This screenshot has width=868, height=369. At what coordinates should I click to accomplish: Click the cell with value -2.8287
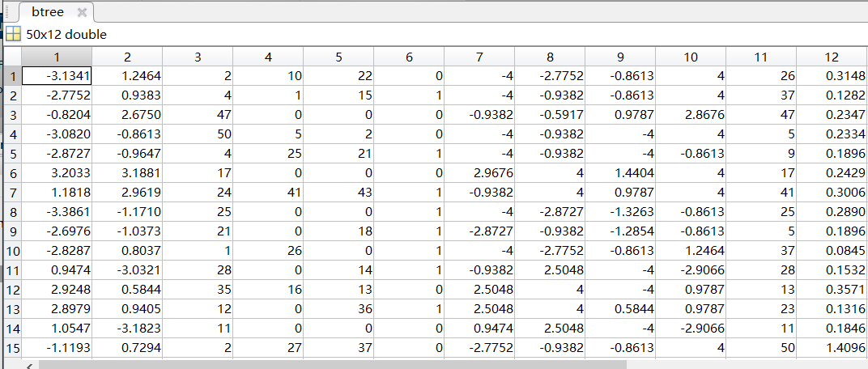point(57,251)
